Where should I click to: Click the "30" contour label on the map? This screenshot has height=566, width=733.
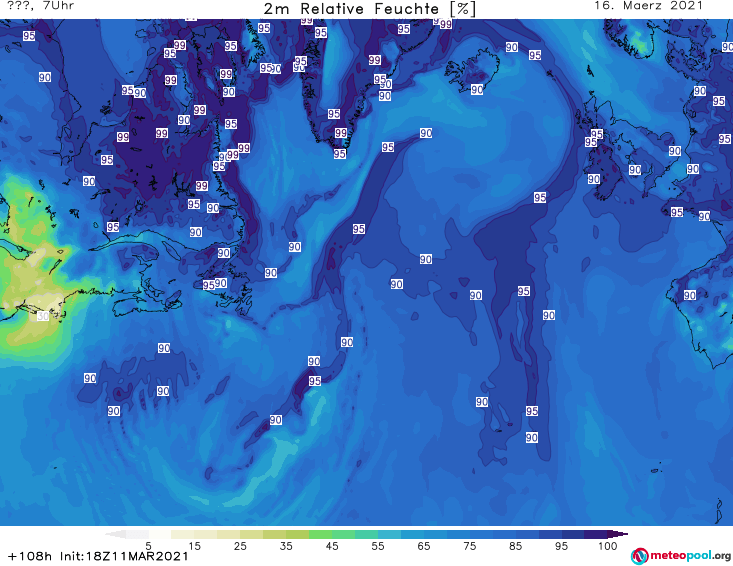pyautogui.click(x=43, y=316)
